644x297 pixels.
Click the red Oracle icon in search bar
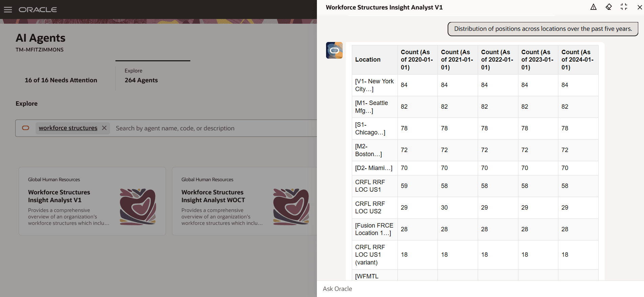pyautogui.click(x=26, y=128)
